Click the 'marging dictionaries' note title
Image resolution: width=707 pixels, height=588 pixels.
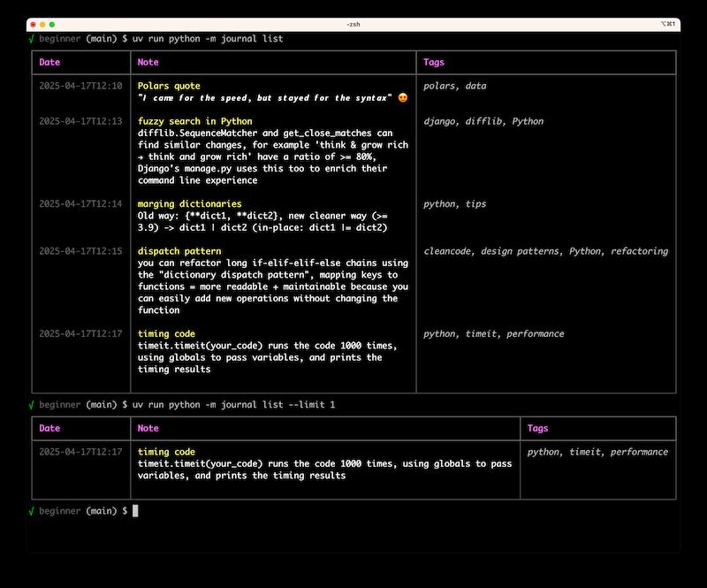[x=189, y=203]
